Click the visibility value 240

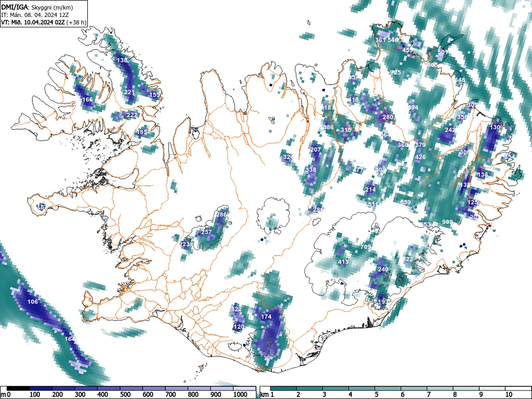[383, 269]
